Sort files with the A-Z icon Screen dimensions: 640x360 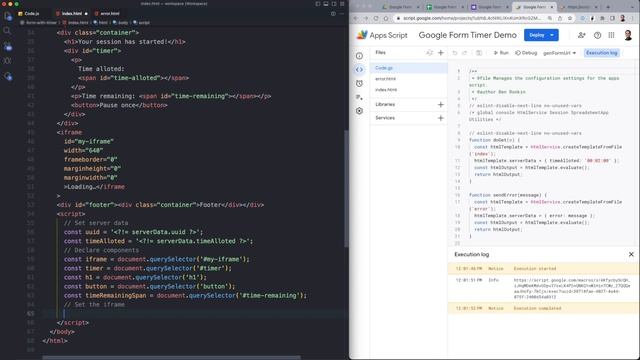429,53
